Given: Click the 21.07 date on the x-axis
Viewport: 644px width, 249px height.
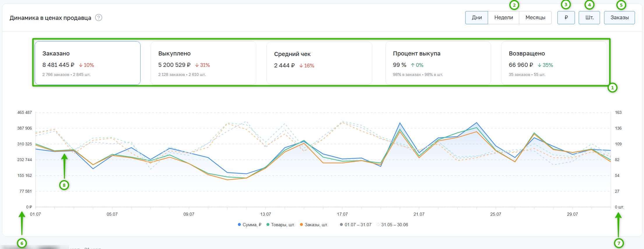Looking at the screenshot, I should coord(419,214).
